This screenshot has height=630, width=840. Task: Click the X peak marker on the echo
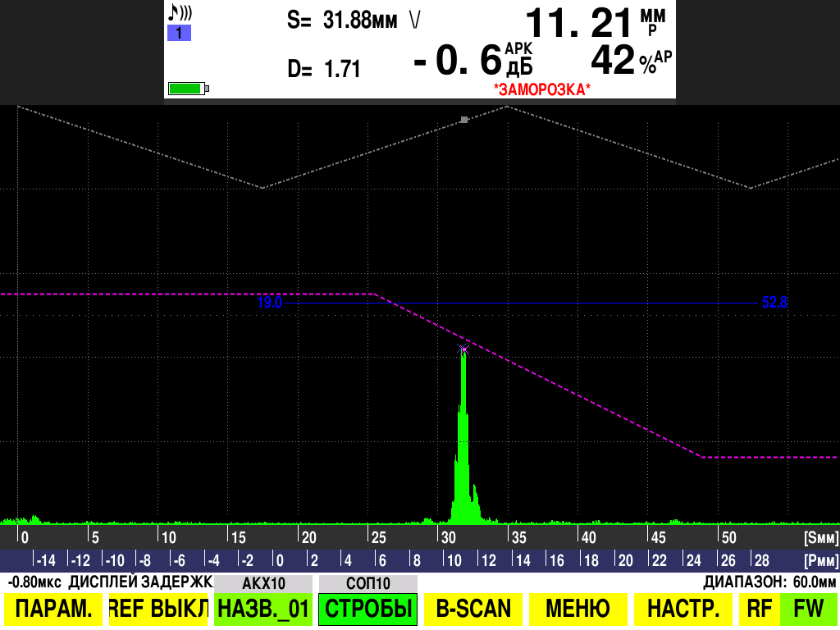coord(463,349)
